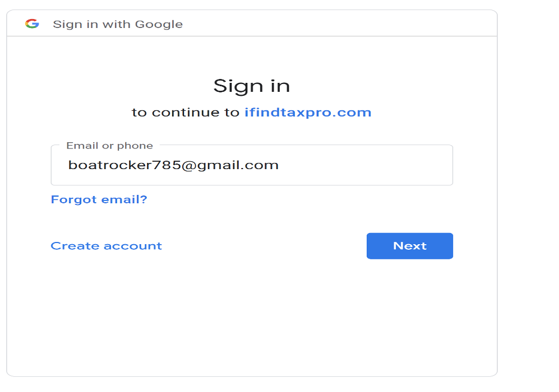
Task: Click the "Sign in with Google" header text
Action: 118,24
